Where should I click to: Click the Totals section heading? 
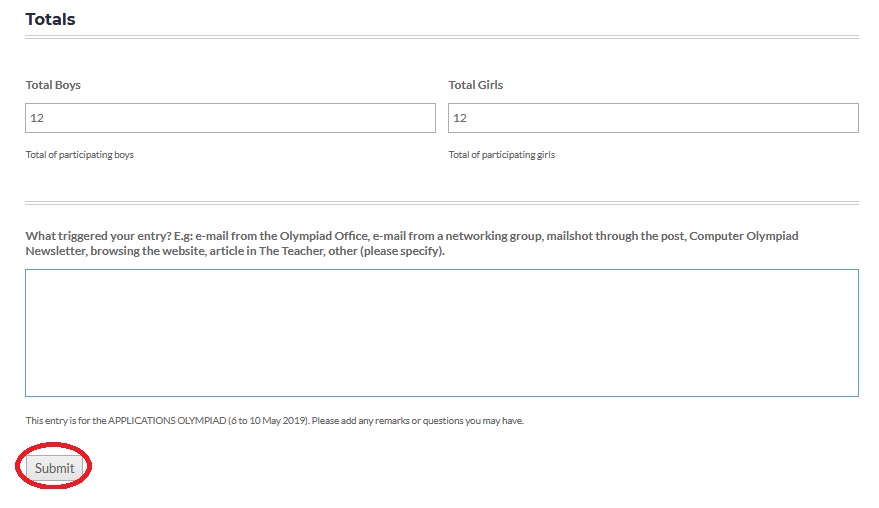pyautogui.click(x=50, y=19)
